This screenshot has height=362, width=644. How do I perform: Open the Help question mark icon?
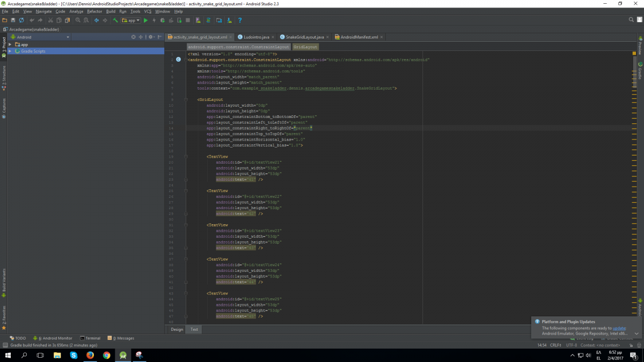pos(240,20)
